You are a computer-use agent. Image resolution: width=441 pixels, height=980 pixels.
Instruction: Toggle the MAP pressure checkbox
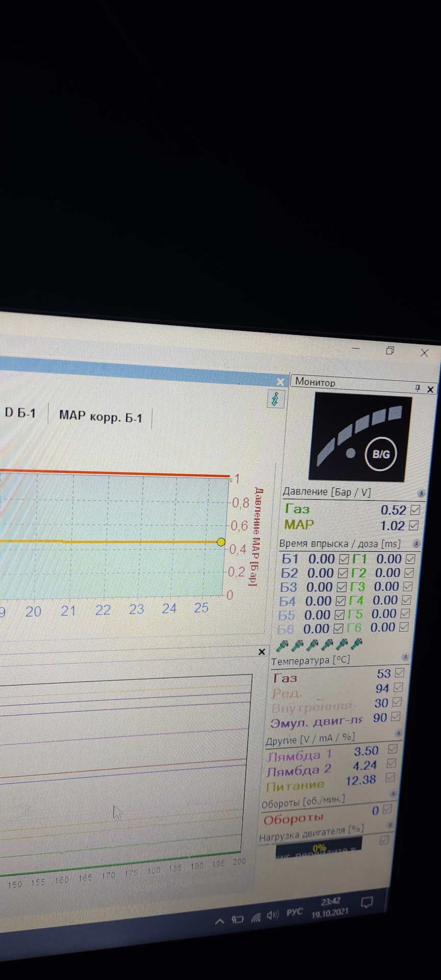tap(413, 525)
